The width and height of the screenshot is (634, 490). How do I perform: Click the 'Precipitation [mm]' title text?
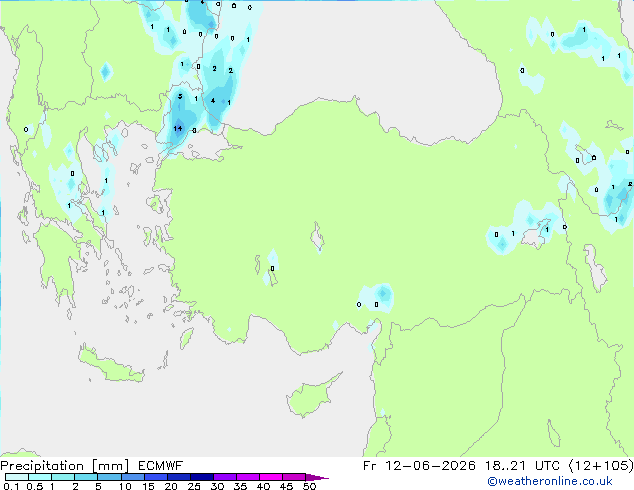64,466
